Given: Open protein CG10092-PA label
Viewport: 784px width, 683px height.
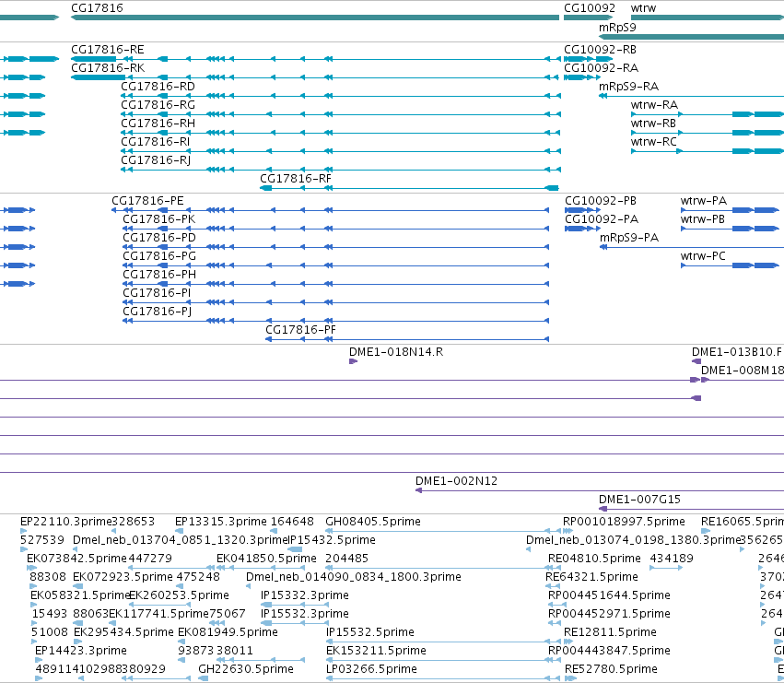Looking at the screenshot, I should [602, 219].
